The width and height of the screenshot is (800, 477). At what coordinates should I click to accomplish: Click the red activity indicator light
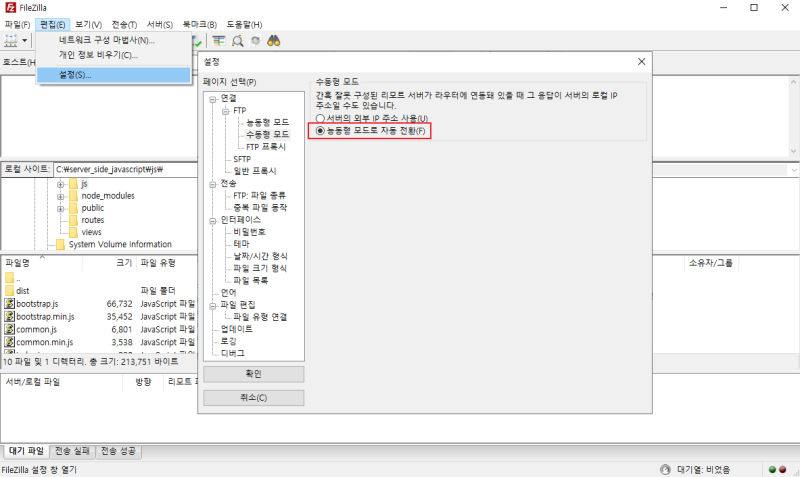coord(782,470)
